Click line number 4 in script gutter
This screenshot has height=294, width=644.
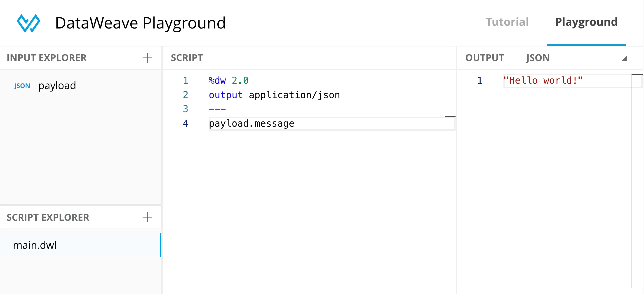click(185, 123)
